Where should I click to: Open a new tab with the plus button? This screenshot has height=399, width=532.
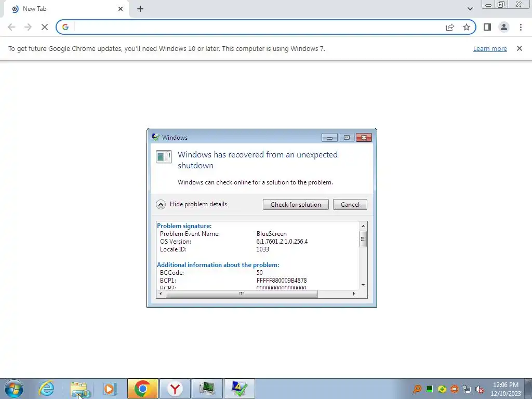click(140, 9)
